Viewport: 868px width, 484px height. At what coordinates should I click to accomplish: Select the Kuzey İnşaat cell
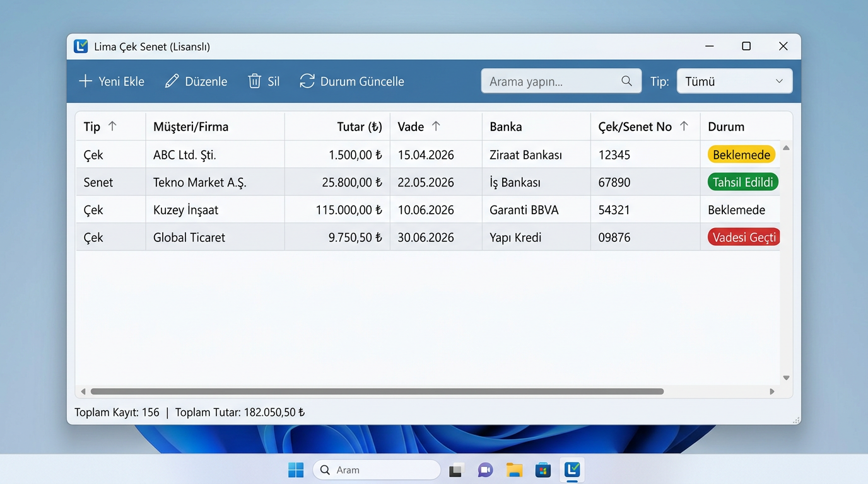[215, 210]
